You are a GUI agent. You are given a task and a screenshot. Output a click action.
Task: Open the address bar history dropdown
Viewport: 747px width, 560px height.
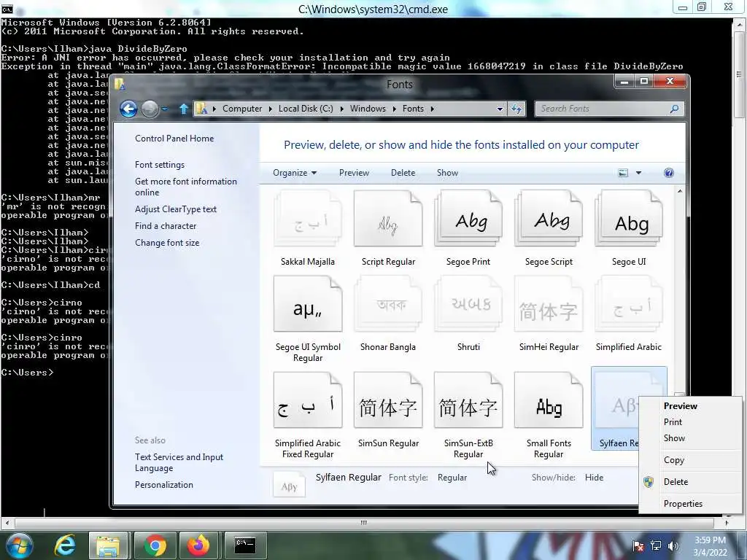tap(500, 109)
